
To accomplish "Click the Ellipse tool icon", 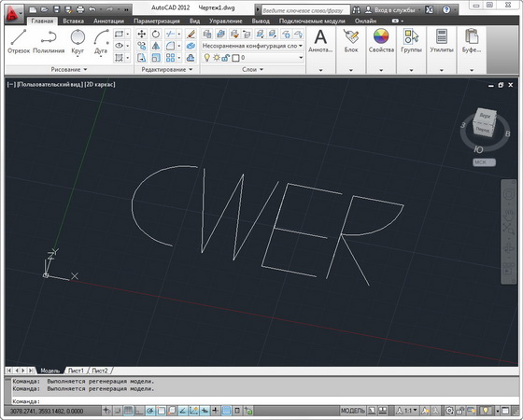I will tap(119, 46).
